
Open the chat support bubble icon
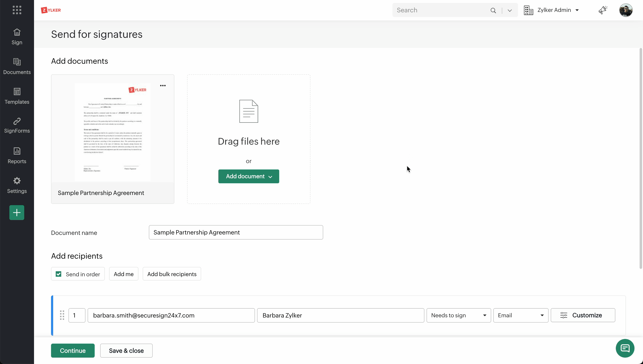coord(625,348)
